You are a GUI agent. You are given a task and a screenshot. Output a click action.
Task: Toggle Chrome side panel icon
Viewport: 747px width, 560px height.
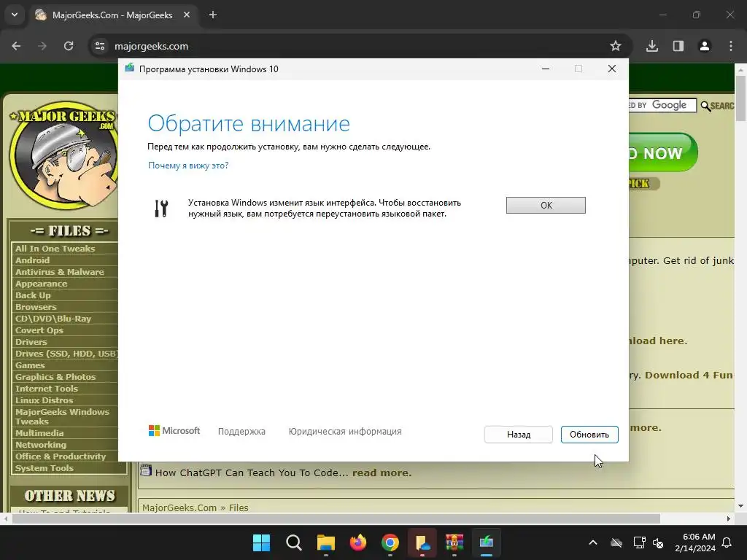pyautogui.click(x=678, y=46)
